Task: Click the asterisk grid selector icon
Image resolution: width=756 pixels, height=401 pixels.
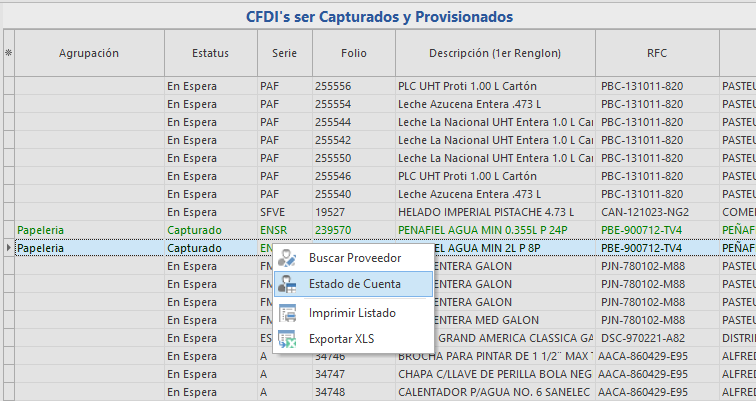Action: tap(8, 53)
